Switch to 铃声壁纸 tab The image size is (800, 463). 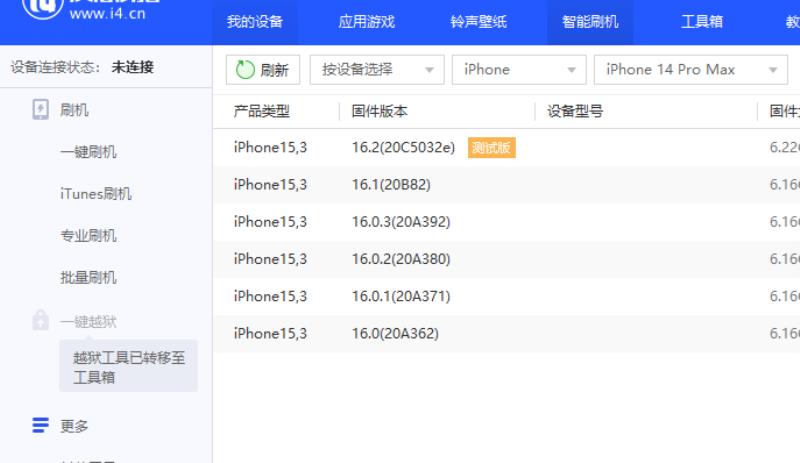[478, 21]
